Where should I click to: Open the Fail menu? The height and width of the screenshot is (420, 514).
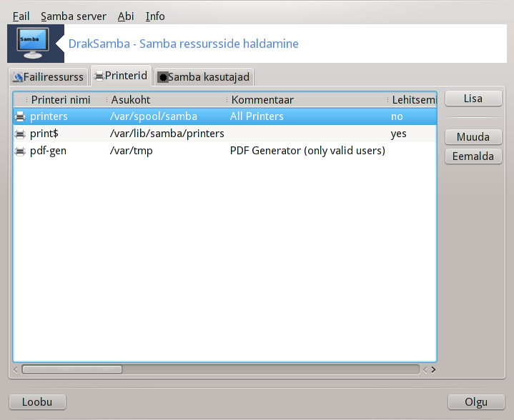point(21,16)
